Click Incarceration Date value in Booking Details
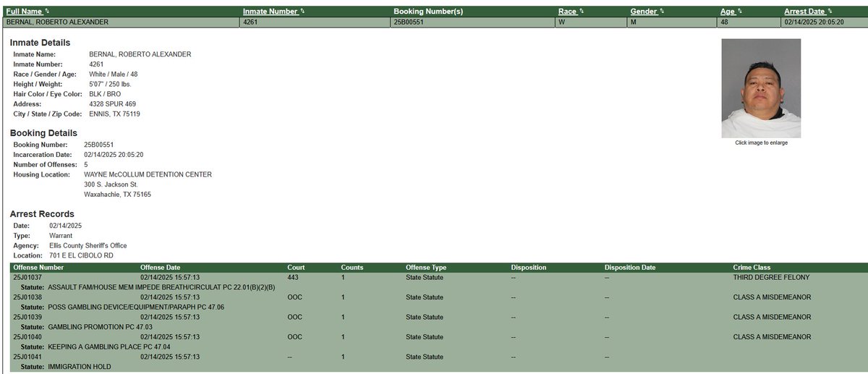868x374 pixels. [114, 155]
